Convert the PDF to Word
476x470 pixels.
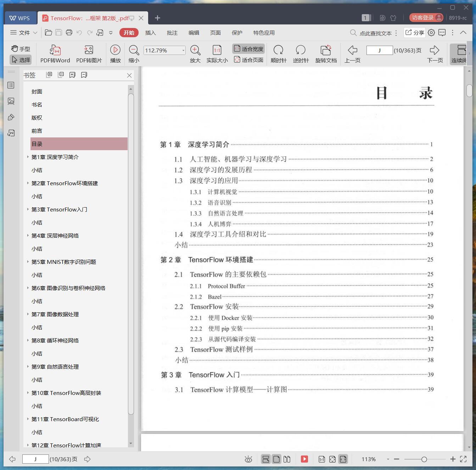(55, 54)
